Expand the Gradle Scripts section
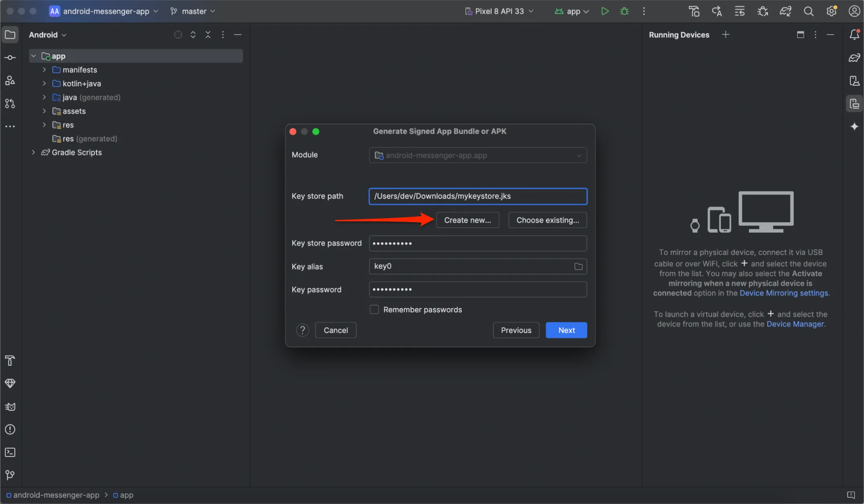This screenshot has width=864, height=504. [x=33, y=152]
